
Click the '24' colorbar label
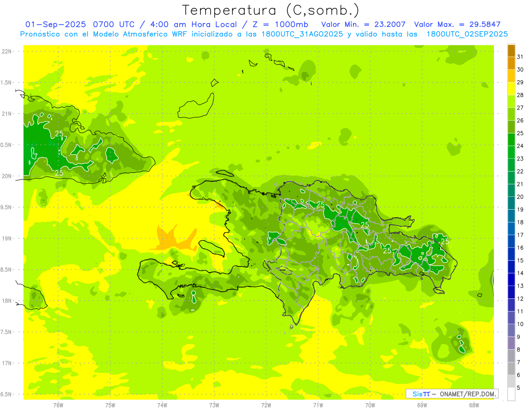click(x=520, y=145)
